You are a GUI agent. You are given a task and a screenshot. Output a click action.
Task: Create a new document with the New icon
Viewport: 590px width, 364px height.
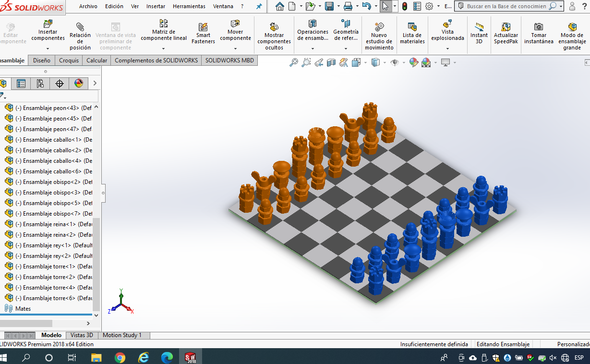pyautogui.click(x=292, y=6)
